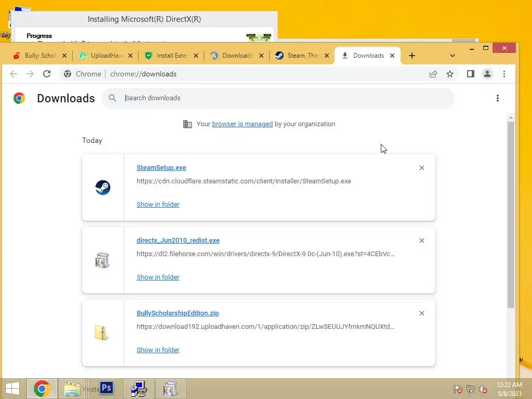The height and width of the screenshot is (399, 532).
Task: Open the DirectX installer taskbar icon
Action: click(170, 389)
